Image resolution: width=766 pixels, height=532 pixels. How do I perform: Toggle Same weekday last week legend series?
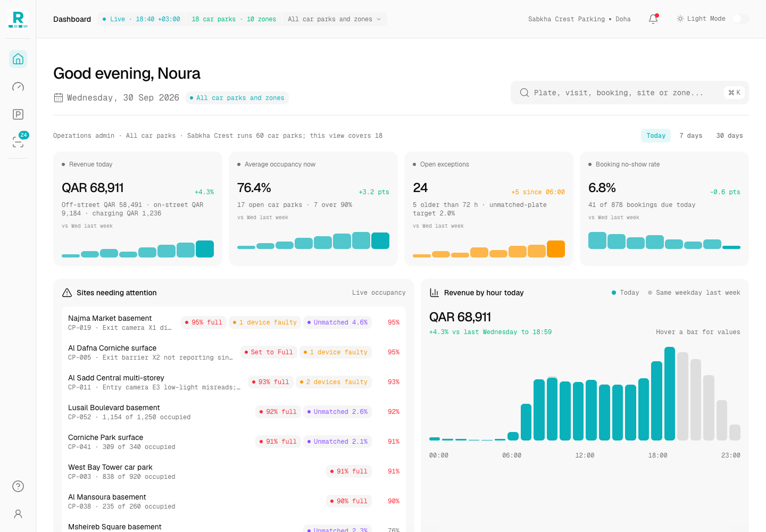(694, 293)
